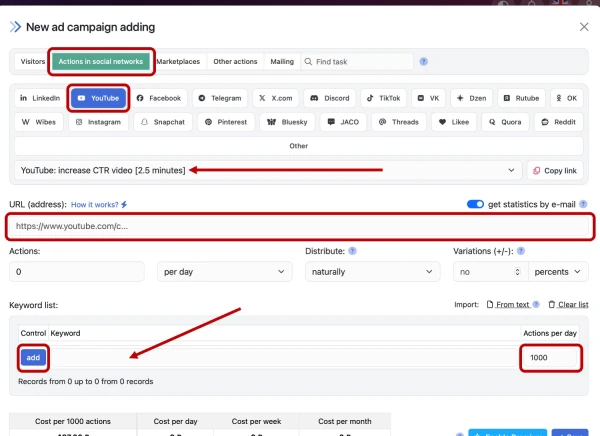Click Records from 0 up to 0 text
Image resolution: width=600 pixels, height=436 pixels.
pos(86,382)
